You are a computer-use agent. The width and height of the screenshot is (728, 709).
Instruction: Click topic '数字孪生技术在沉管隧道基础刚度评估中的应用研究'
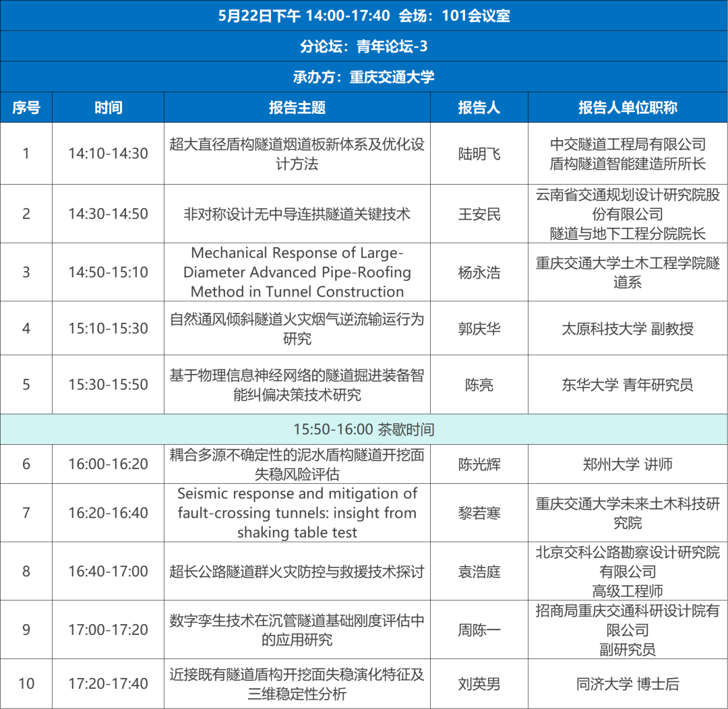click(x=297, y=630)
